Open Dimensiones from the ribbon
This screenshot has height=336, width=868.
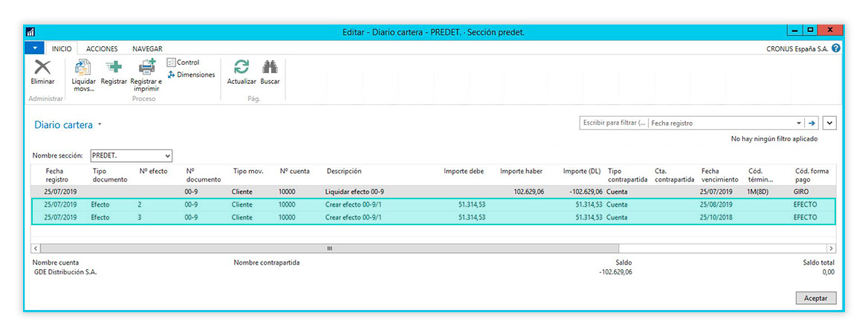(191, 74)
